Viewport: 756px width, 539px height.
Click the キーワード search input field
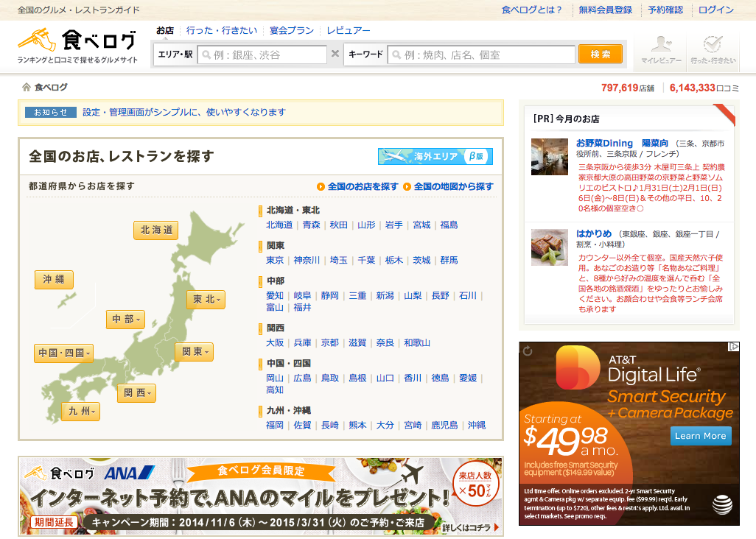coord(481,54)
